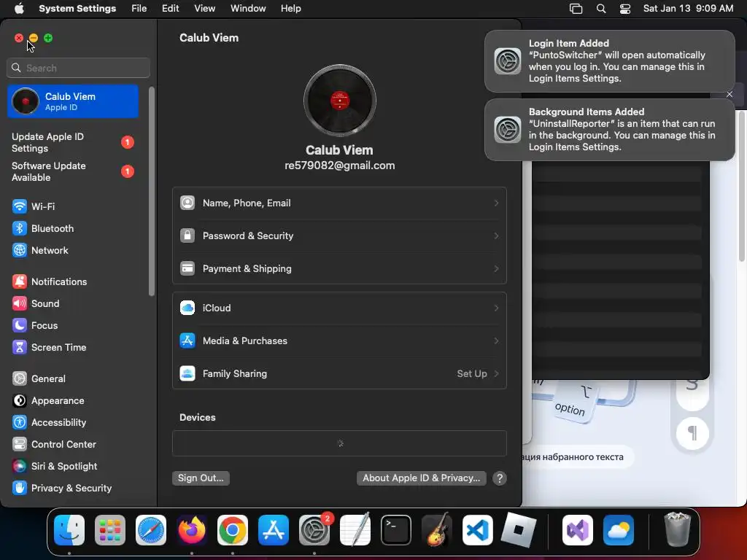Screen dimensions: 747x560
Task: Open Firefox from the Dock
Action: point(192,530)
